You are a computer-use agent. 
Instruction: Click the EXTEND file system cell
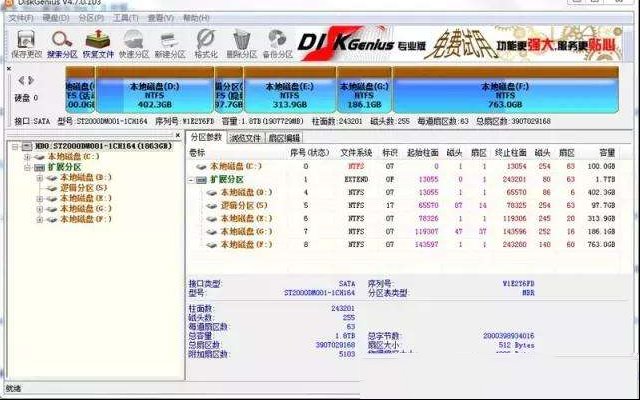click(x=356, y=179)
